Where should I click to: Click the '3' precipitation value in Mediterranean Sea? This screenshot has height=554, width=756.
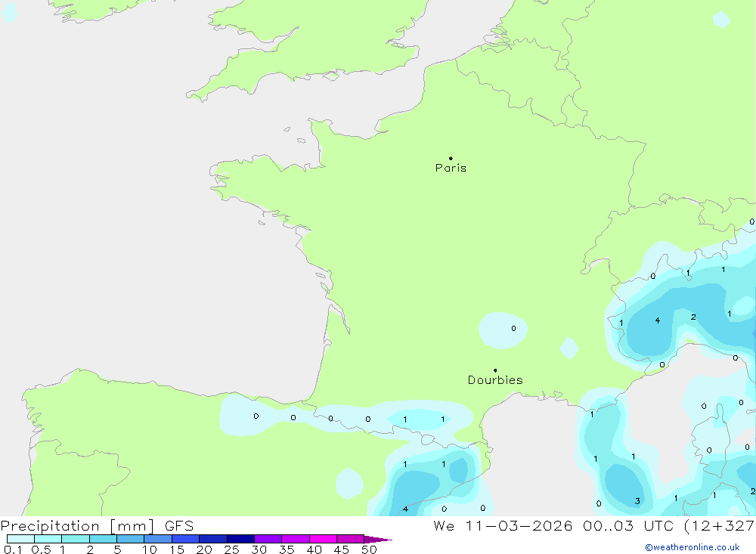pyautogui.click(x=637, y=501)
